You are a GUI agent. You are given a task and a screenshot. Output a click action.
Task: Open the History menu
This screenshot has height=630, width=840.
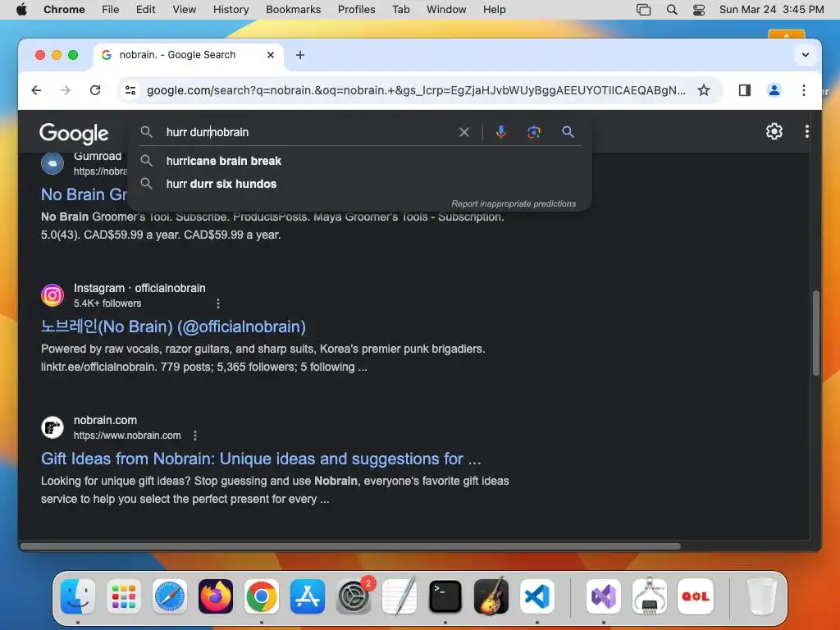point(231,10)
